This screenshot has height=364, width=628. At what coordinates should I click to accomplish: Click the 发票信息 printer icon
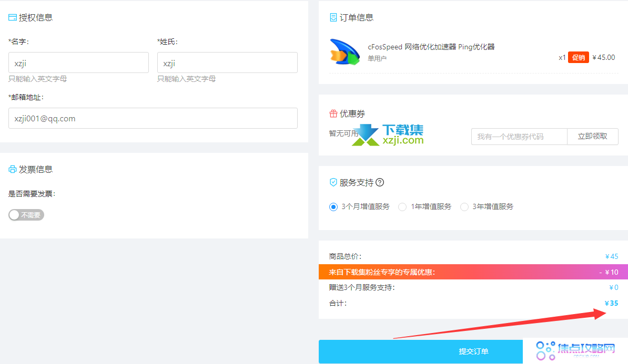[13, 169]
